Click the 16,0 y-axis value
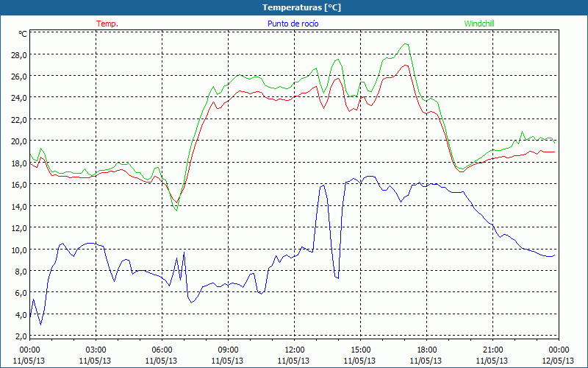This screenshot has width=588, height=368. 19,185
